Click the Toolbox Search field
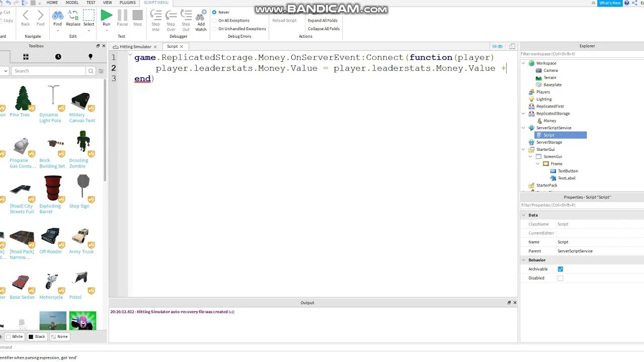This screenshot has width=644, height=362. 48,71
